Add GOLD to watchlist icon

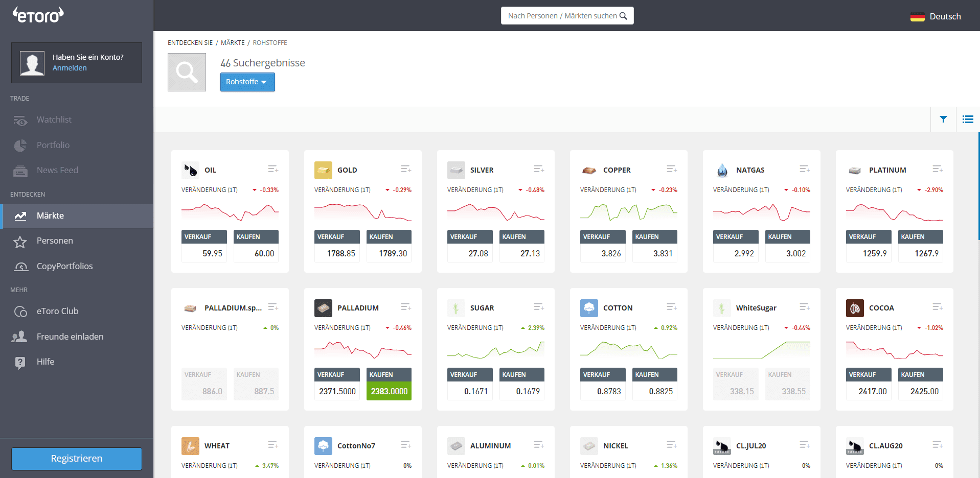click(406, 169)
